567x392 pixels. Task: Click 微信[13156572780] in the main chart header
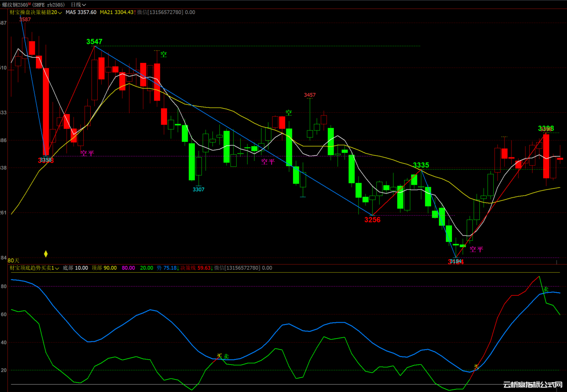[x=160, y=13]
